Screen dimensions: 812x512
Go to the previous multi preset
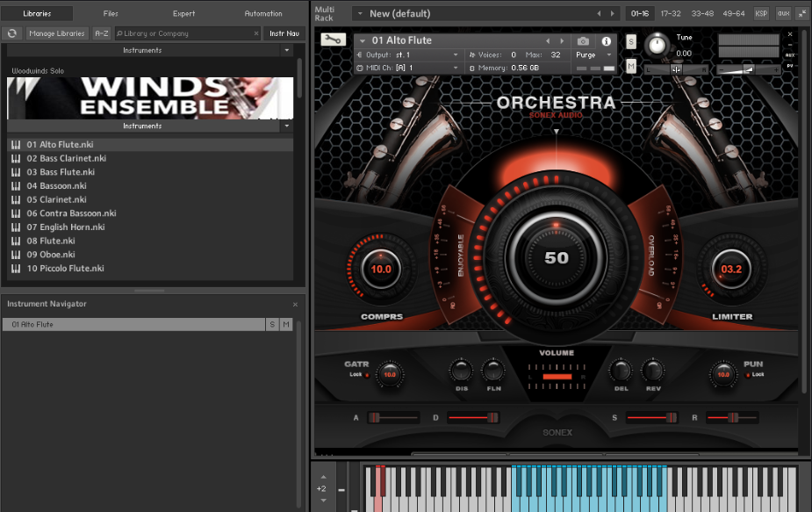point(600,13)
